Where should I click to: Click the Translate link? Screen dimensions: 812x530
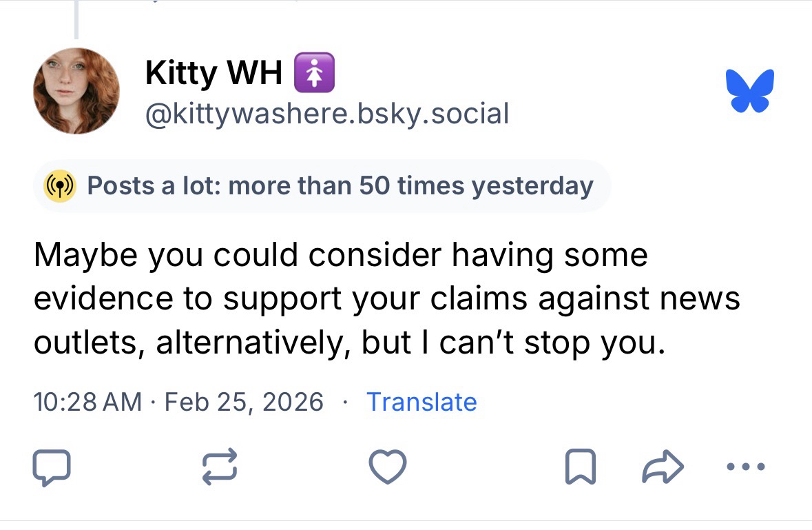coord(421,402)
